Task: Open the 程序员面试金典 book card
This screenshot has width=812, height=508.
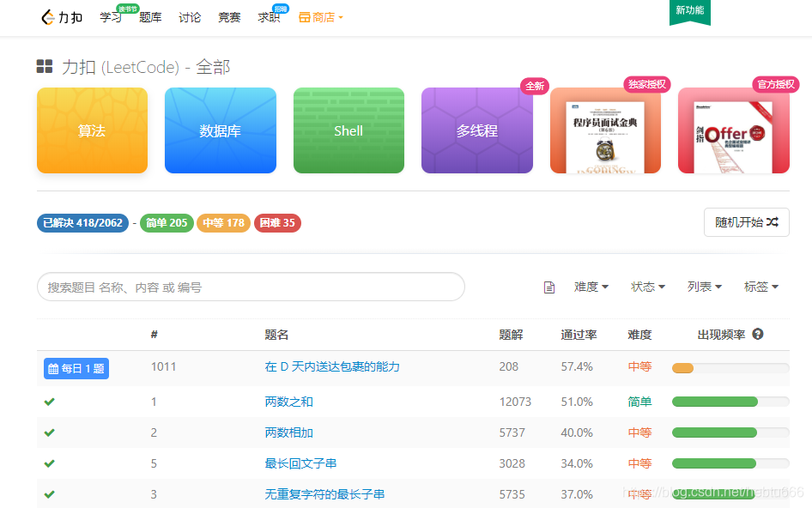Action: click(605, 130)
